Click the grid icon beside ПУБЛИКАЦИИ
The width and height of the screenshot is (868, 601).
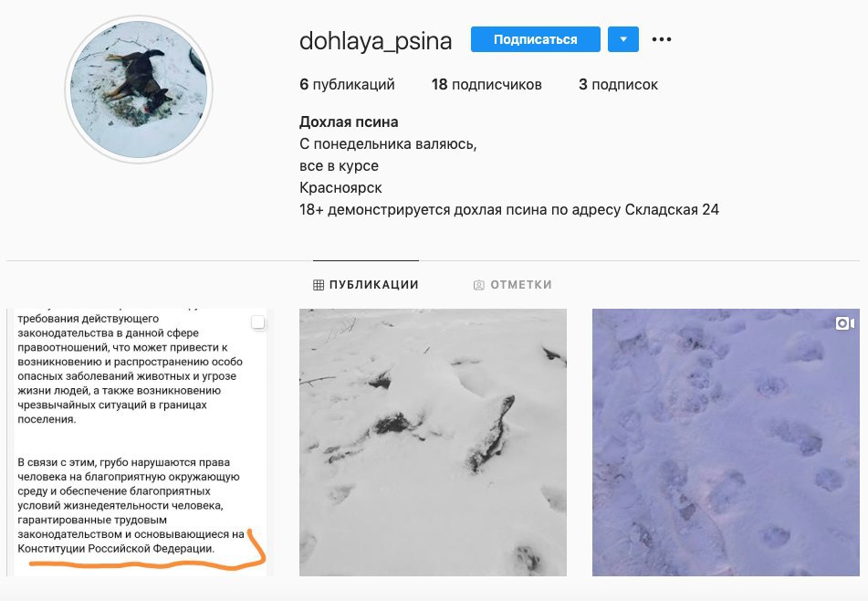319,285
